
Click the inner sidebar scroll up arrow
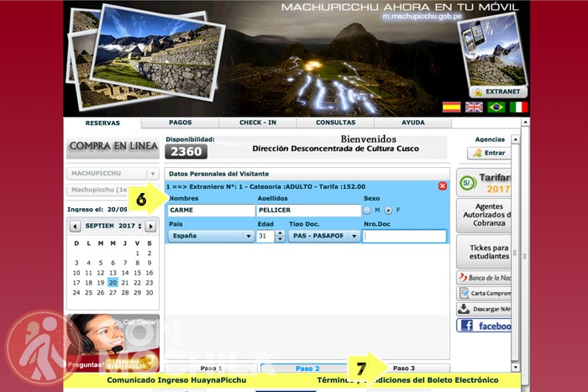[516, 139]
